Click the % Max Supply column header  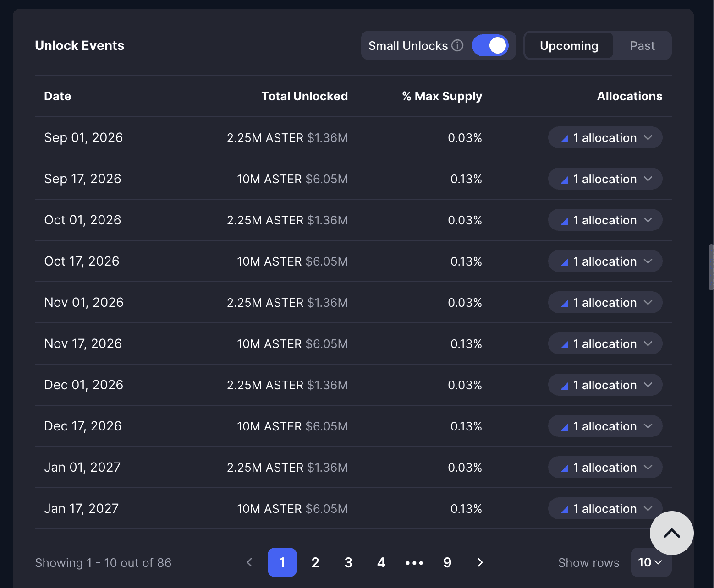pyautogui.click(x=442, y=96)
